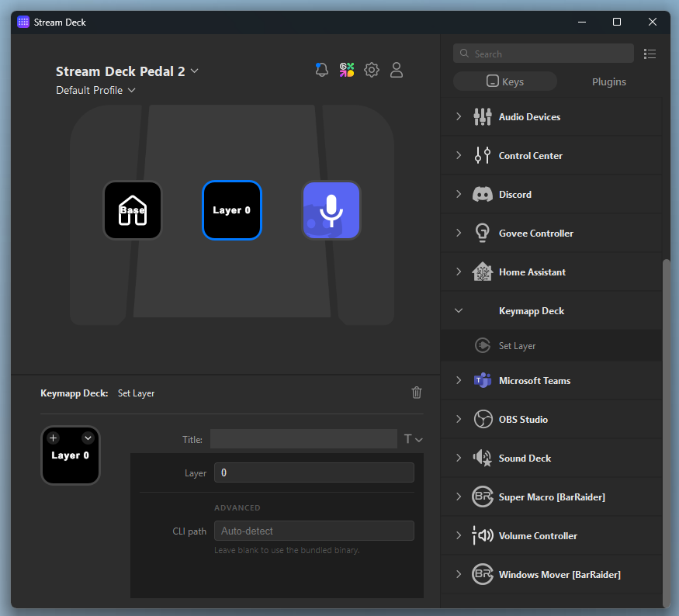Open notifications via the bell icon

point(321,70)
